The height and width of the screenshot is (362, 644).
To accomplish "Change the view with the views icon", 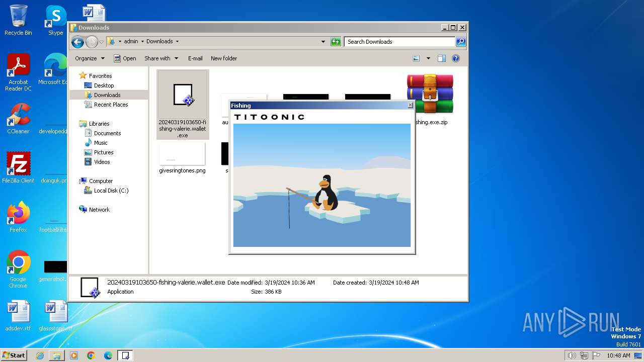I will pyautogui.click(x=416, y=58).
